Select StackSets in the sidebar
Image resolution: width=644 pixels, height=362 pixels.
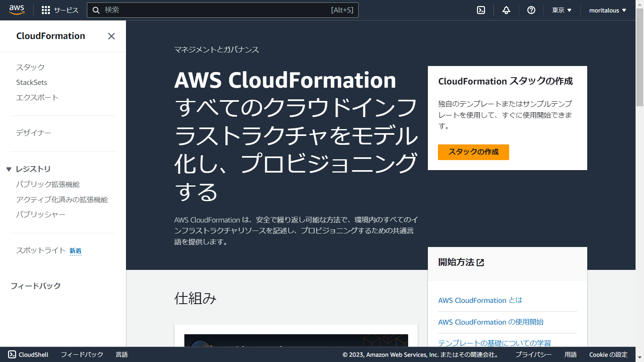pyautogui.click(x=31, y=82)
